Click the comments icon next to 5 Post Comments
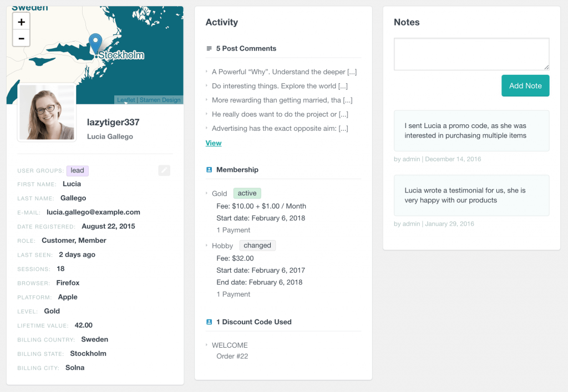 (210, 48)
